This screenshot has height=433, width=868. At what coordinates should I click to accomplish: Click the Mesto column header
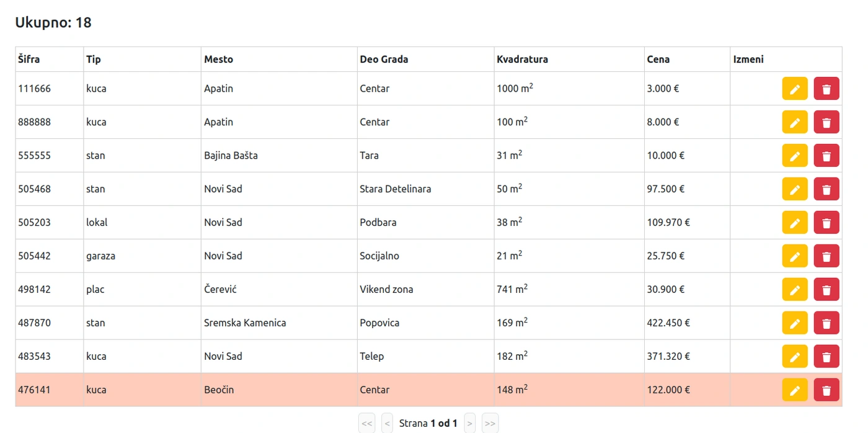[x=219, y=60]
